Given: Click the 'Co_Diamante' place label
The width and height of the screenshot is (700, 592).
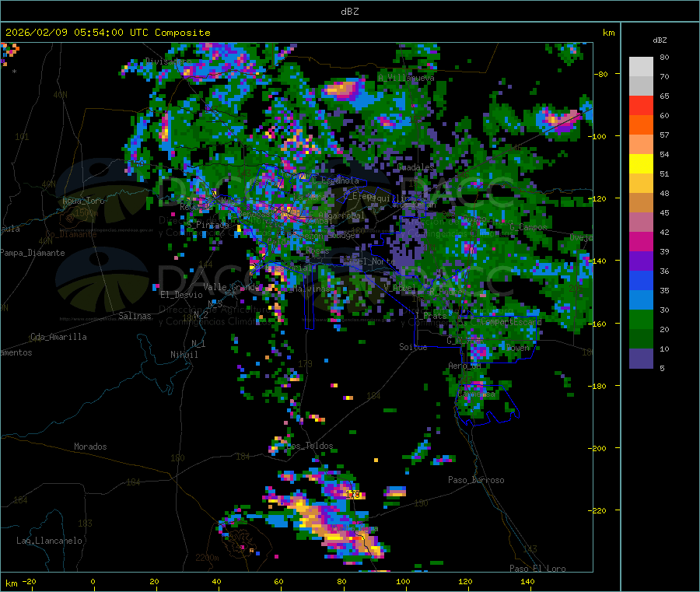Looking at the screenshot, I should (x=71, y=234).
